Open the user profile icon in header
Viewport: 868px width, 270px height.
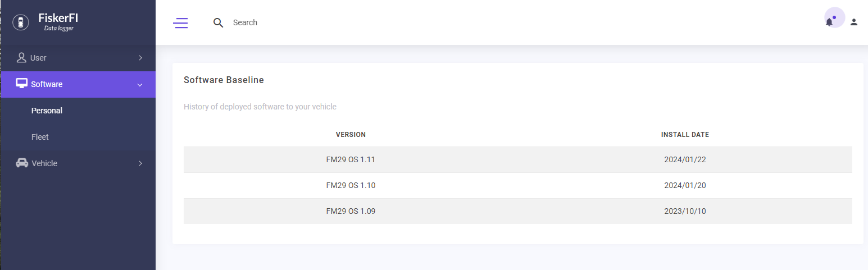[x=854, y=22]
